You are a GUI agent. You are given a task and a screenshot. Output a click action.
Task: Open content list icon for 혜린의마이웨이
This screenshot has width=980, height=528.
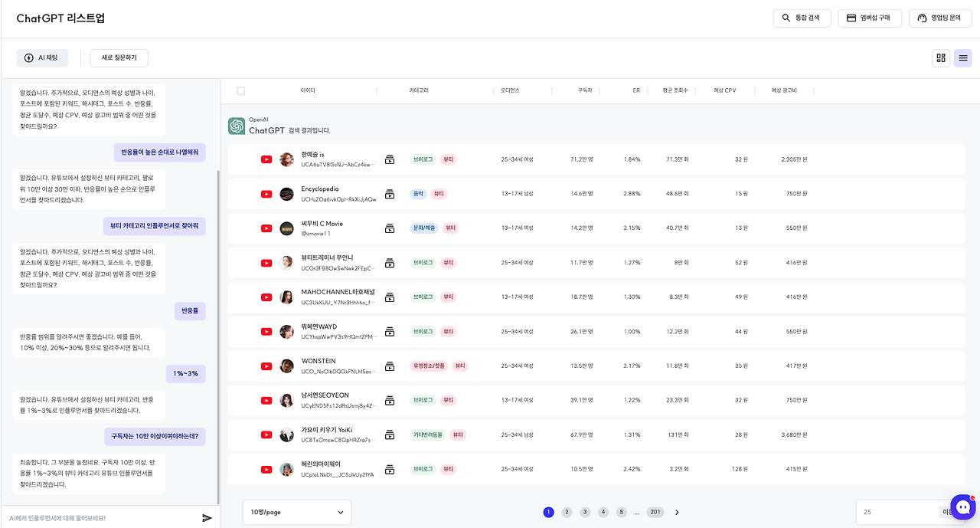(x=390, y=469)
